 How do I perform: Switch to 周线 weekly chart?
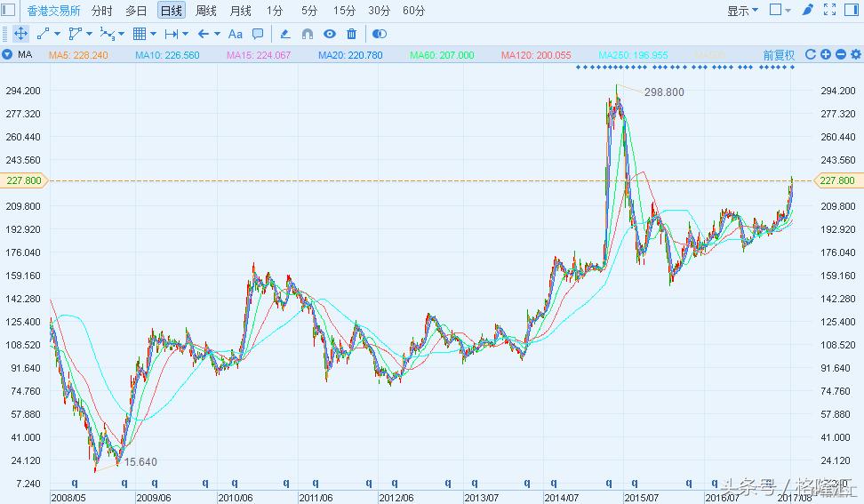205,11
